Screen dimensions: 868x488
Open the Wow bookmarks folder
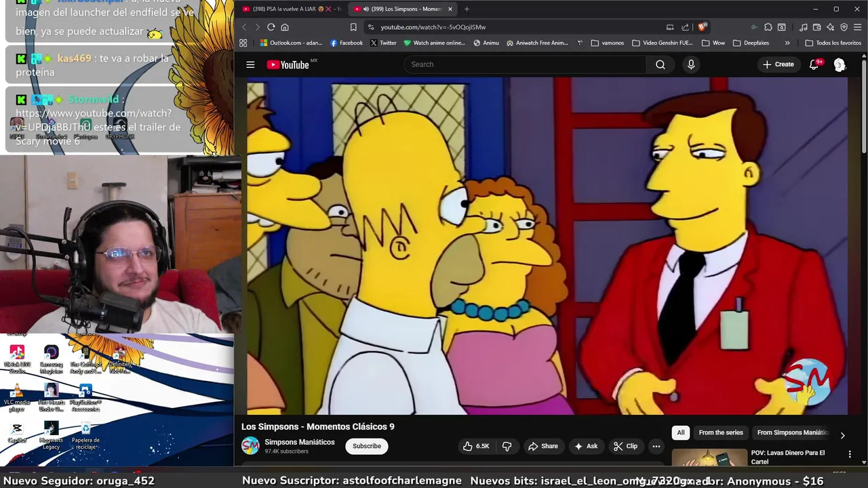(713, 43)
